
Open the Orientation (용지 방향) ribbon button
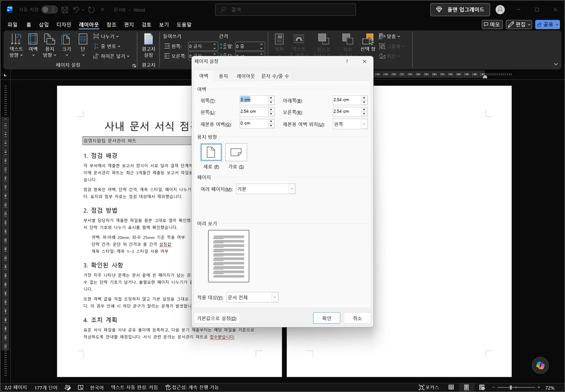coord(49,45)
